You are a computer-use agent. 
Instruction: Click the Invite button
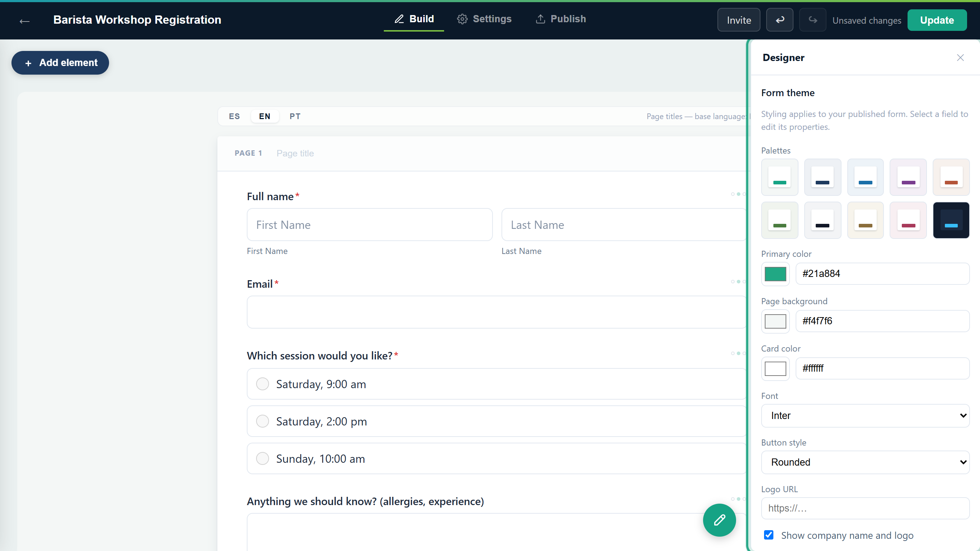coord(739,20)
